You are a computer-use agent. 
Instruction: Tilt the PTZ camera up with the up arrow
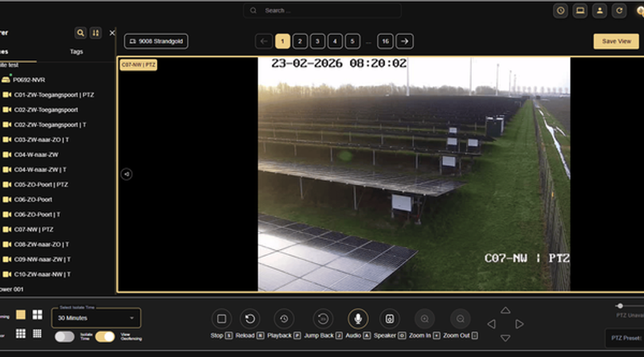pyautogui.click(x=506, y=310)
